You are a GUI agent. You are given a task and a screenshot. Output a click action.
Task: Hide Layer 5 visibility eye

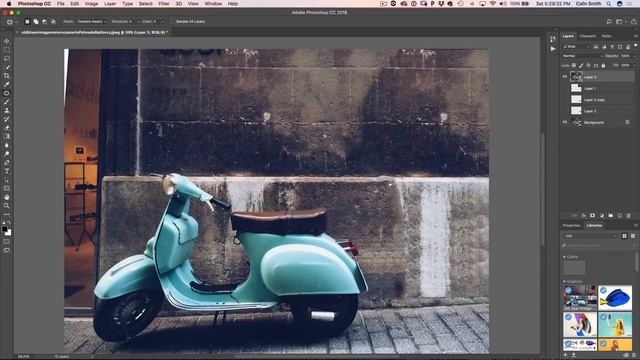(x=565, y=77)
